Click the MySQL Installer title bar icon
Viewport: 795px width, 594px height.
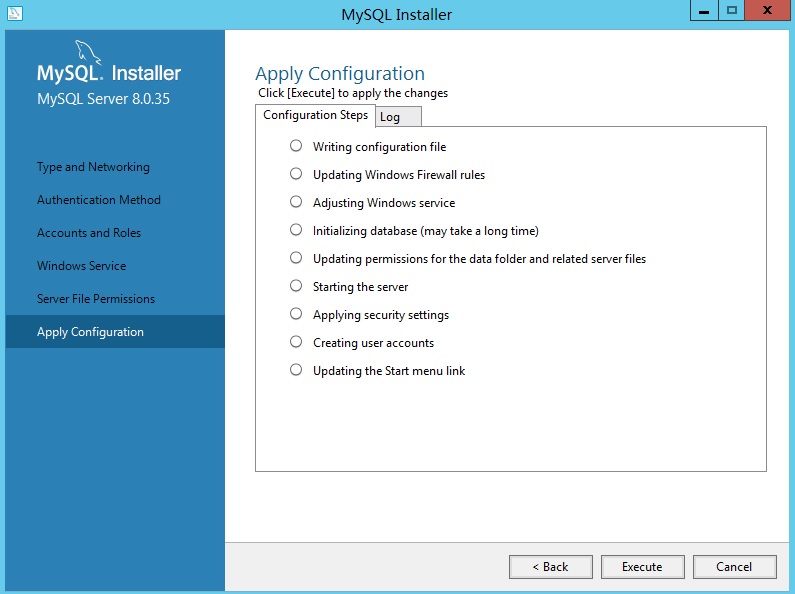[15, 13]
